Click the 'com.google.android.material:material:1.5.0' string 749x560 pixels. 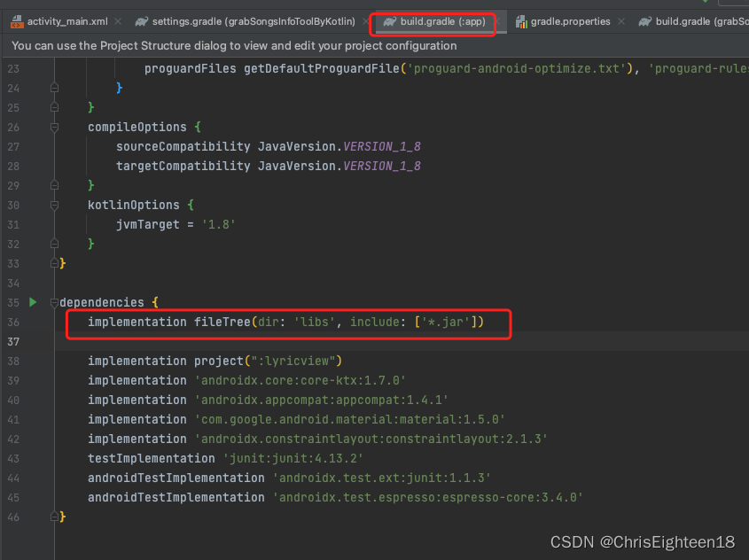349,420
